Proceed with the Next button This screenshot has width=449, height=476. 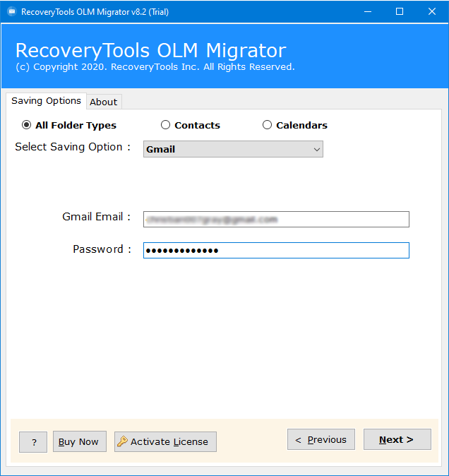(x=397, y=439)
